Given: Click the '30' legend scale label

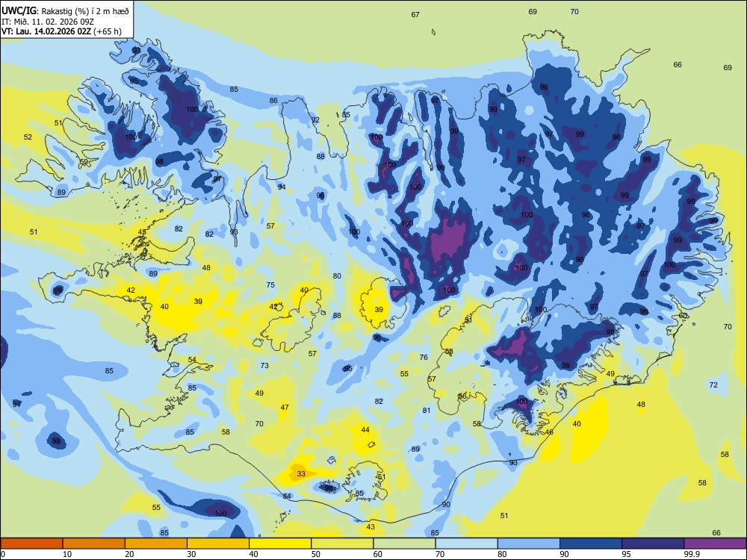Looking at the screenshot, I should point(191,554).
